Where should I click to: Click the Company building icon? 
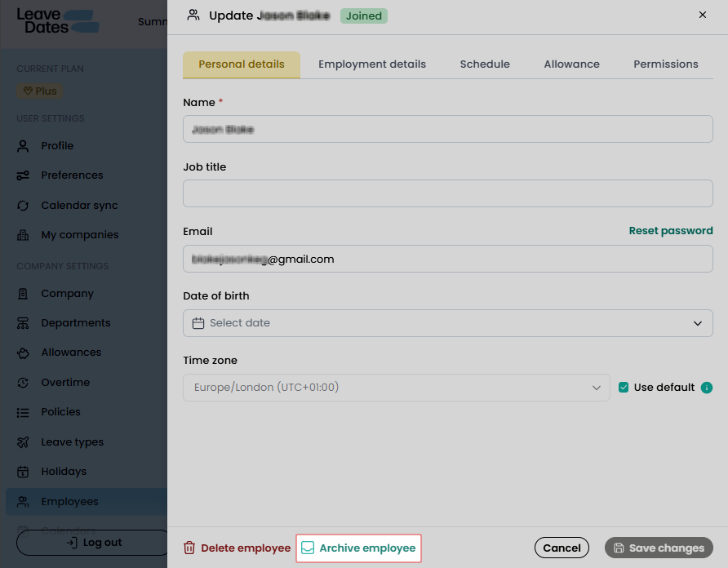(x=23, y=294)
